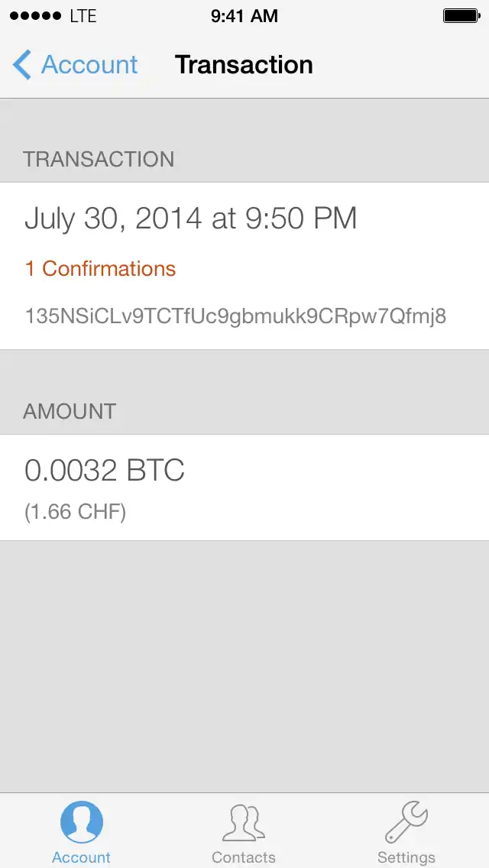Open the Settings wrench icon
Image resolution: width=489 pixels, height=868 pixels.
point(406,822)
